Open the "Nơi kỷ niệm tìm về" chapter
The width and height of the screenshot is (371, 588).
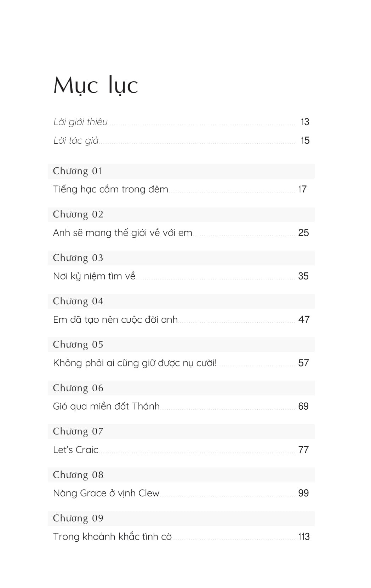[94, 276]
